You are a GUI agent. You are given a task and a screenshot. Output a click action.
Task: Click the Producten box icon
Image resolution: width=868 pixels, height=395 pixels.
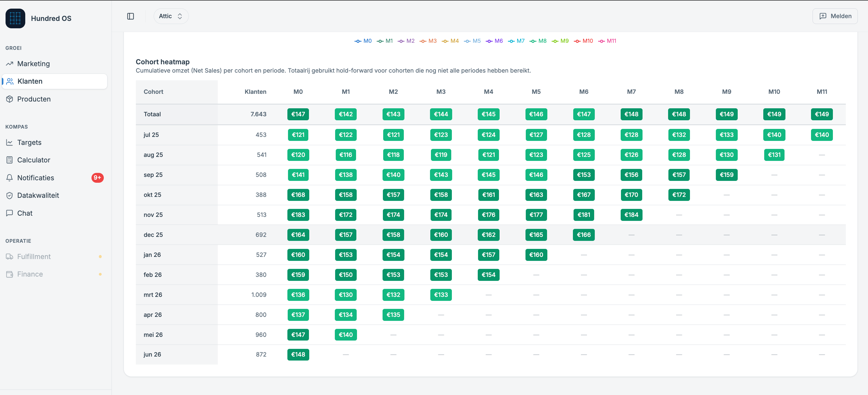10,99
